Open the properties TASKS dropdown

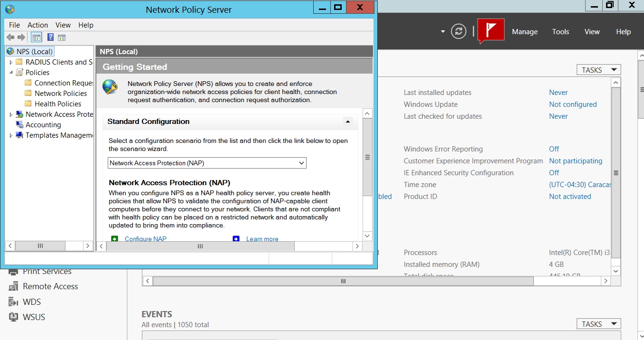598,70
